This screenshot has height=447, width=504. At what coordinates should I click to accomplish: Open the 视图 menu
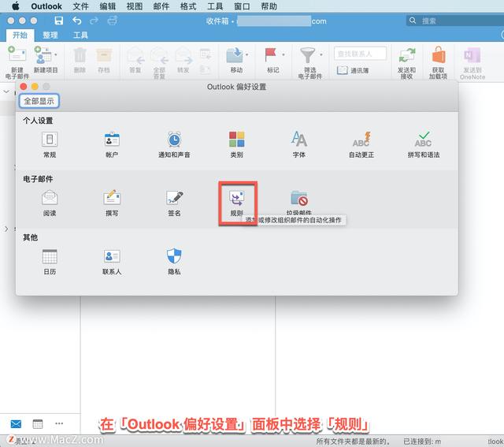point(135,6)
